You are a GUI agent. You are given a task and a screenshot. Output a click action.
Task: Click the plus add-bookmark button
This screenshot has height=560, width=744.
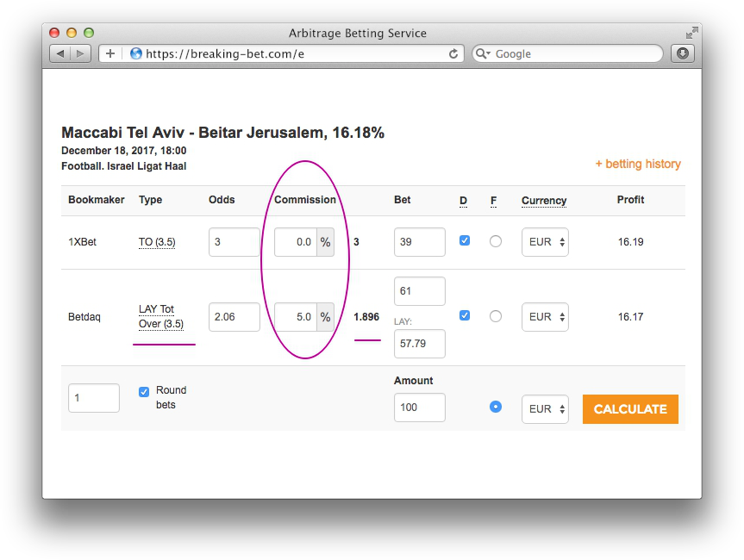(110, 53)
